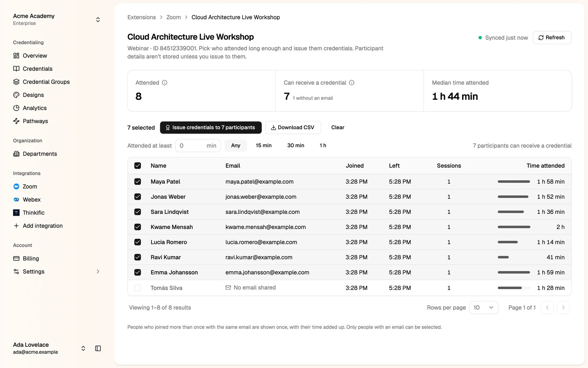Click the envelope icon by No email shared
This screenshot has height=368, width=588.
click(228, 288)
